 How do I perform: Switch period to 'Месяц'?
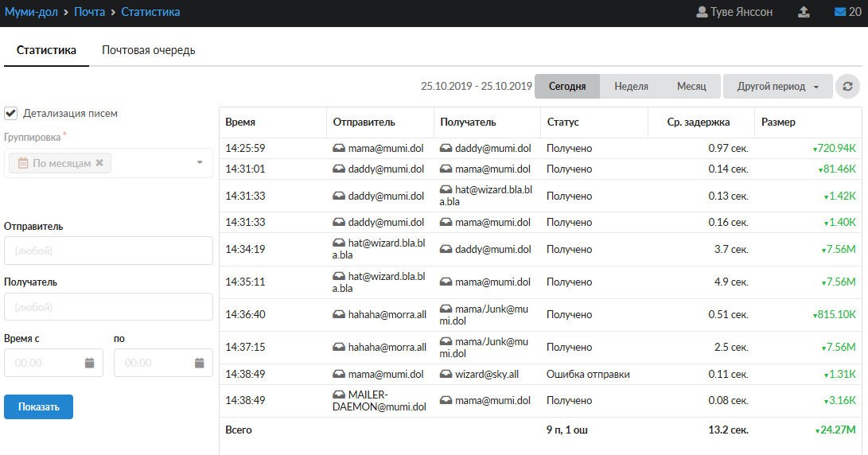[691, 87]
